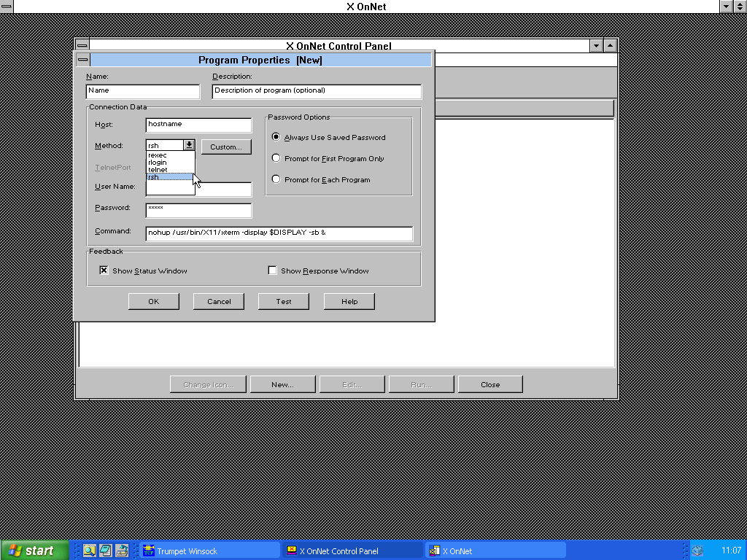
Task: Enable the Show Response Window checkbox
Action: tap(272, 271)
